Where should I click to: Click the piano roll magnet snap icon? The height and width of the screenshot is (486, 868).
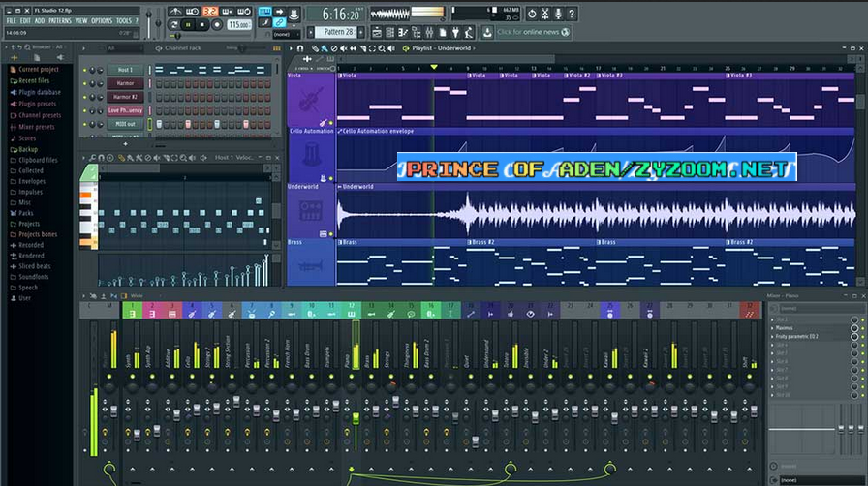coord(102,158)
